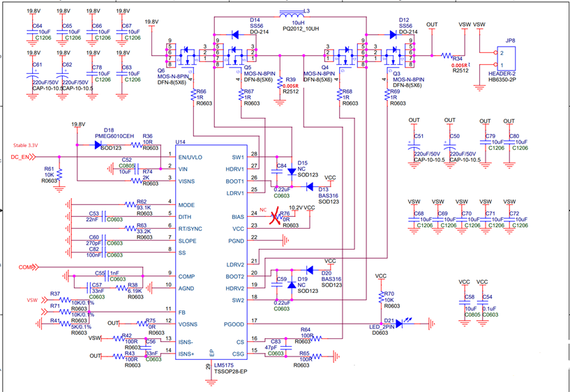Select the 6.19K resistor value
Screen dimensions: 570x392
(135, 291)
